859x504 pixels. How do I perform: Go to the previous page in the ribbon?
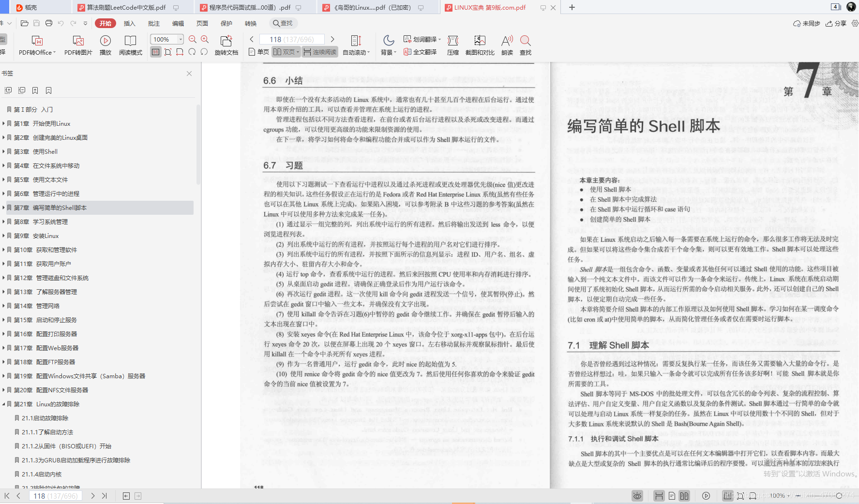[252, 39]
